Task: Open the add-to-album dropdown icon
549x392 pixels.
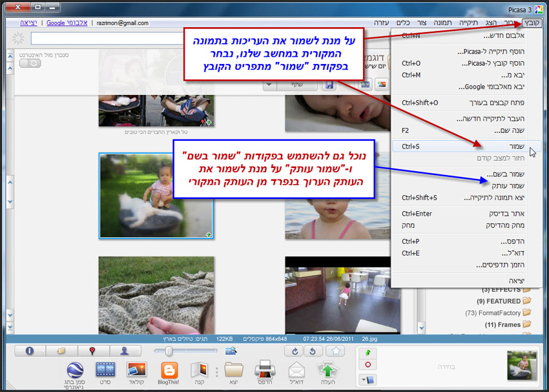Action: pyautogui.click(x=368, y=380)
